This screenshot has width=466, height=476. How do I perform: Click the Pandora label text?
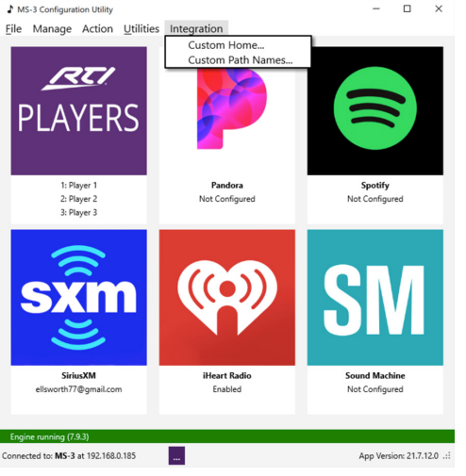click(x=227, y=186)
